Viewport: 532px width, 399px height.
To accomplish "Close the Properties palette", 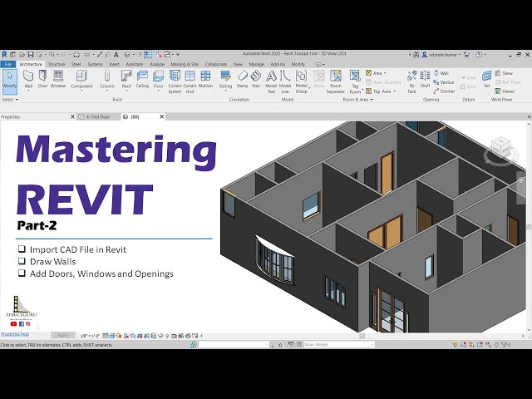I will pos(72,116).
